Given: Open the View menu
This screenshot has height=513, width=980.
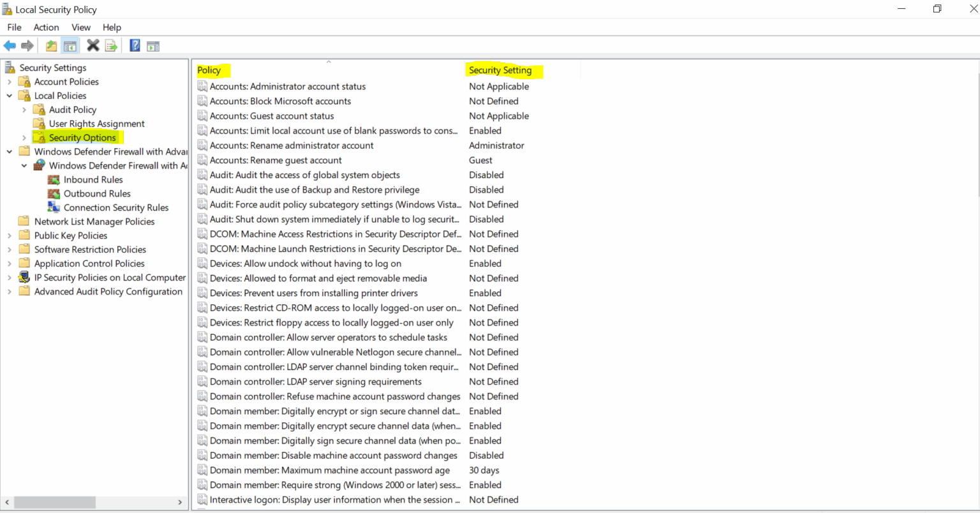Looking at the screenshot, I should tap(80, 27).
